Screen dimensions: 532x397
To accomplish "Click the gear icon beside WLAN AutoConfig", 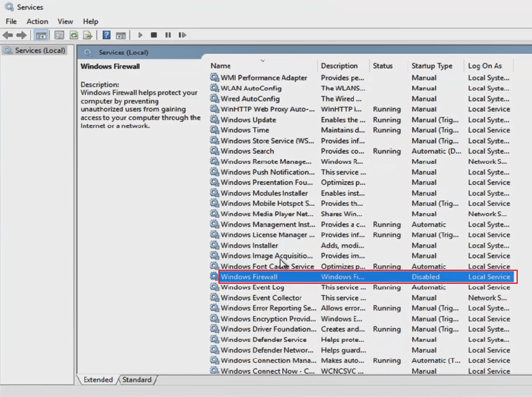I will click(214, 88).
